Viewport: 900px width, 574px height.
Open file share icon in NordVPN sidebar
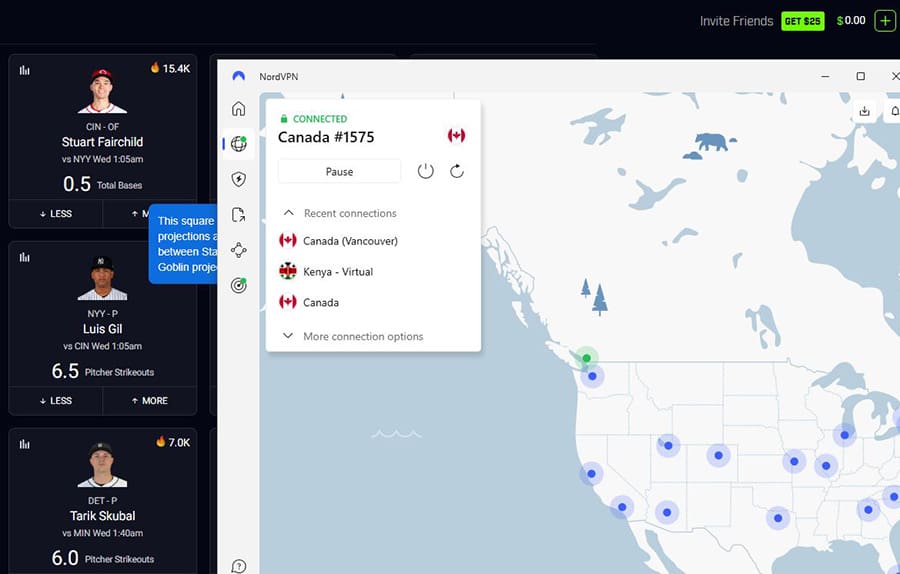point(238,215)
